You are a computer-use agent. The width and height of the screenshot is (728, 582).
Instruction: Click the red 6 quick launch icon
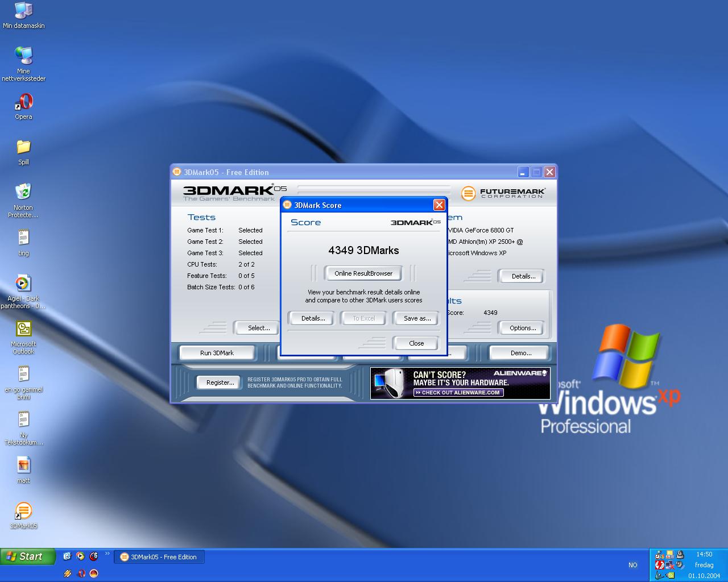click(94, 556)
